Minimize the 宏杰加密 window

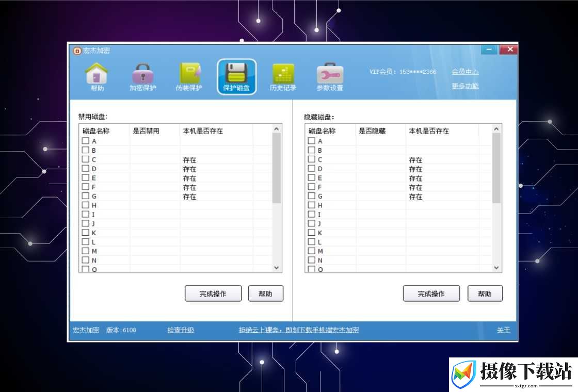[x=489, y=50]
